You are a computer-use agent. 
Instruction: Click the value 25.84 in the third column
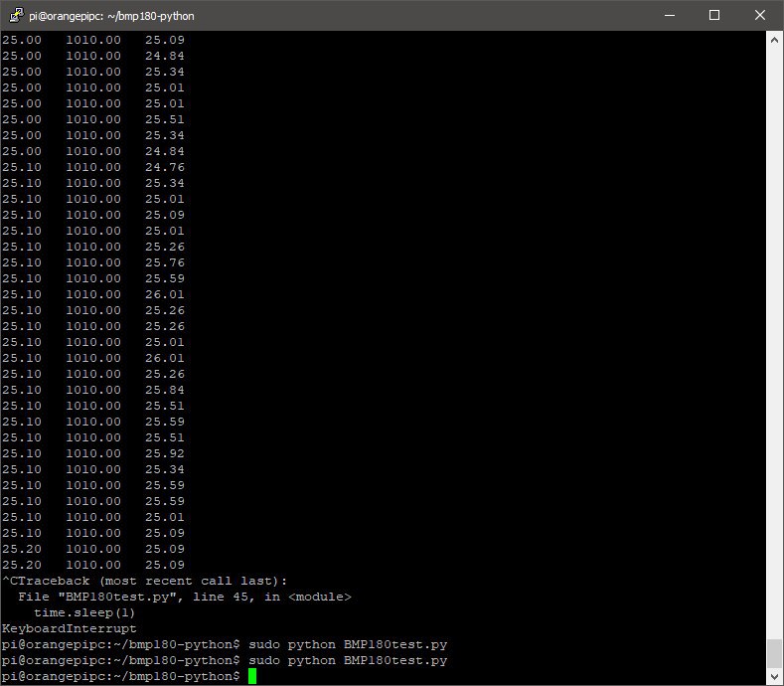[165, 390]
